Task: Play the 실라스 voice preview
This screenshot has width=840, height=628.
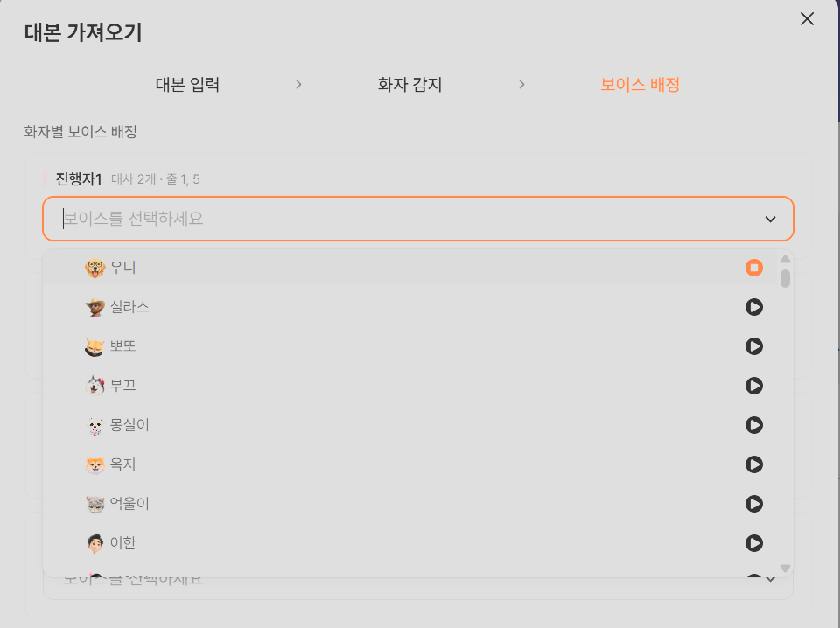Action: click(x=753, y=307)
